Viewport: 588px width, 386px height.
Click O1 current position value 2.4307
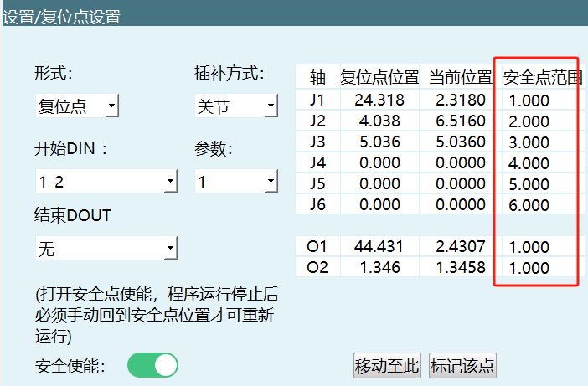pyautogui.click(x=461, y=247)
